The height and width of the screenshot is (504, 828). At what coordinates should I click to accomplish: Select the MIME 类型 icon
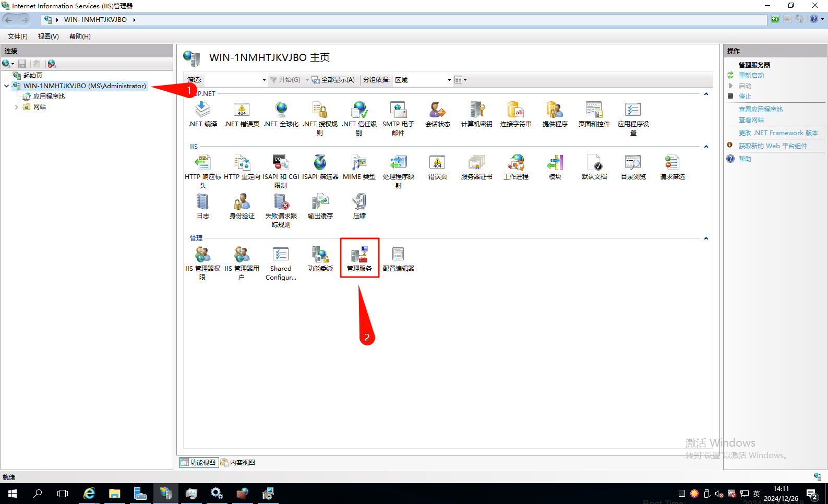coord(359,167)
